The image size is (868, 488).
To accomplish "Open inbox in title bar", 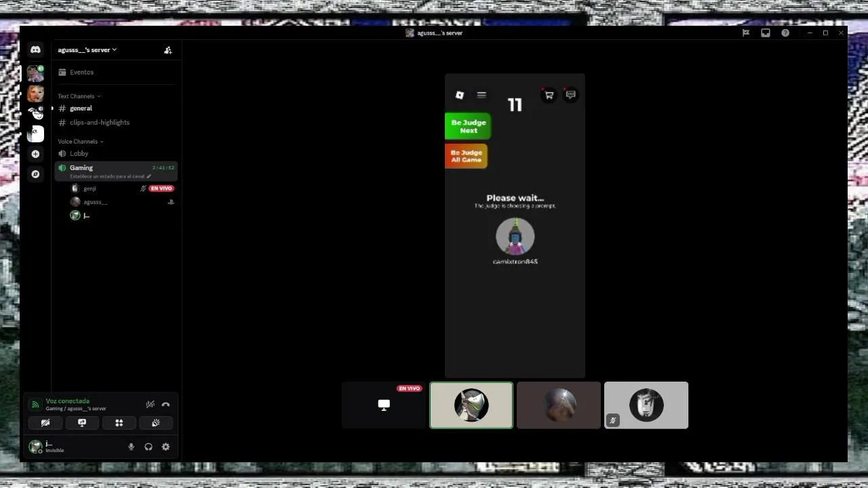I will [766, 33].
